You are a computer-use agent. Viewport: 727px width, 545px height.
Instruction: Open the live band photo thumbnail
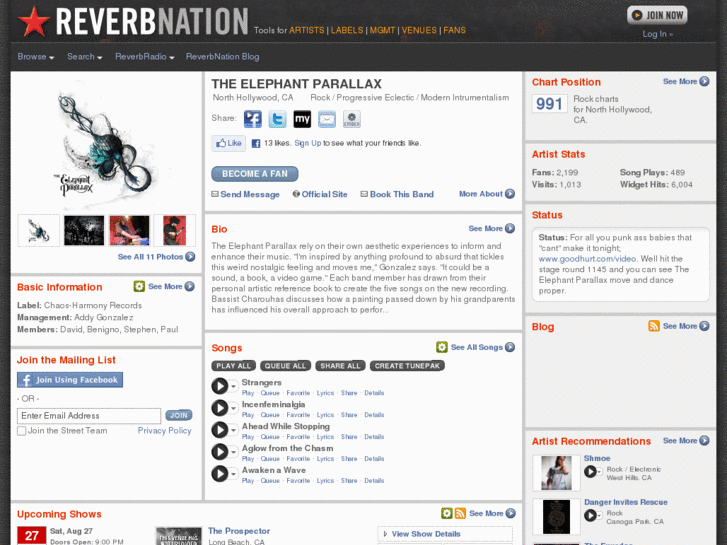pyautogui.click(x=84, y=231)
